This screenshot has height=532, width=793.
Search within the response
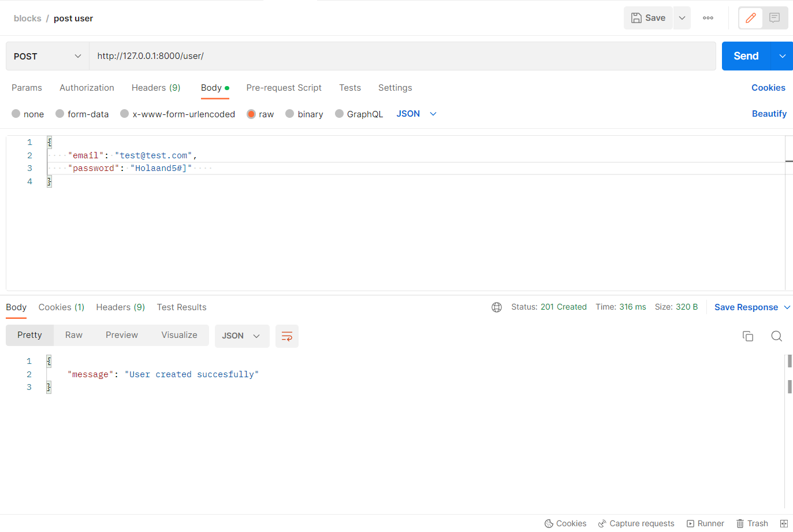(776, 336)
